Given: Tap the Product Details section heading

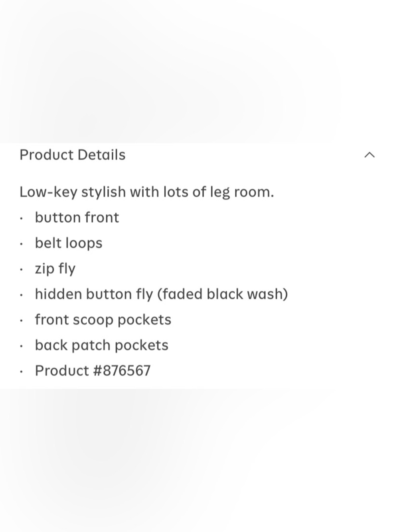Looking at the screenshot, I should [x=72, y=155].
